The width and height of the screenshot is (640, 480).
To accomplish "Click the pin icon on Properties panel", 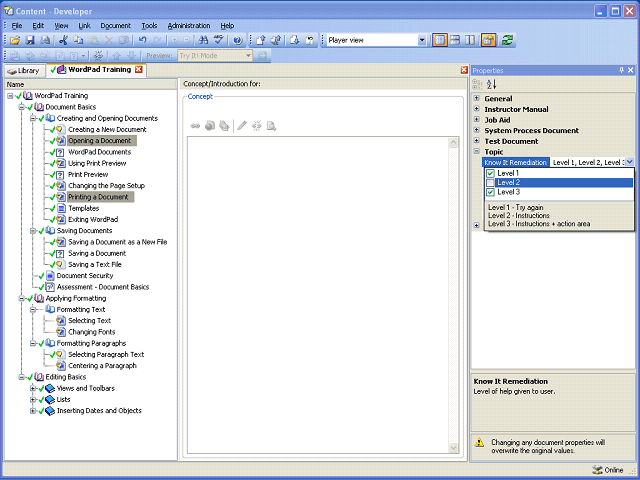I will click(621, 70).
